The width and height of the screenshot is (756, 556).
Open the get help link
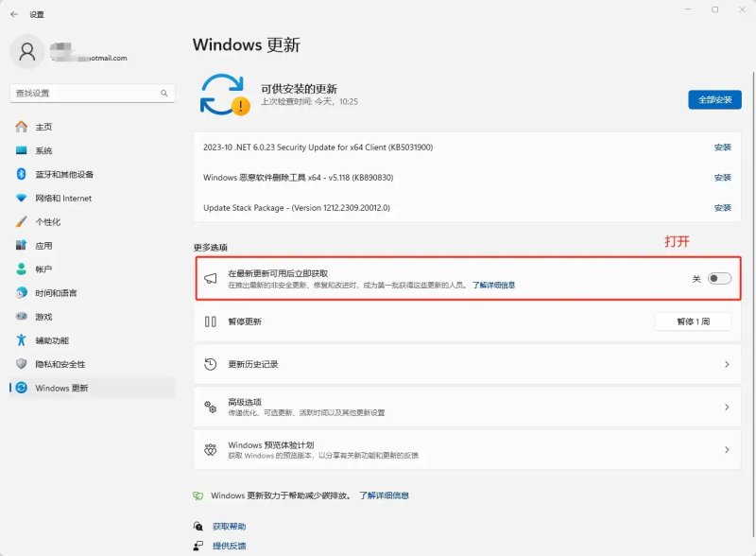[x=229, y=526]
